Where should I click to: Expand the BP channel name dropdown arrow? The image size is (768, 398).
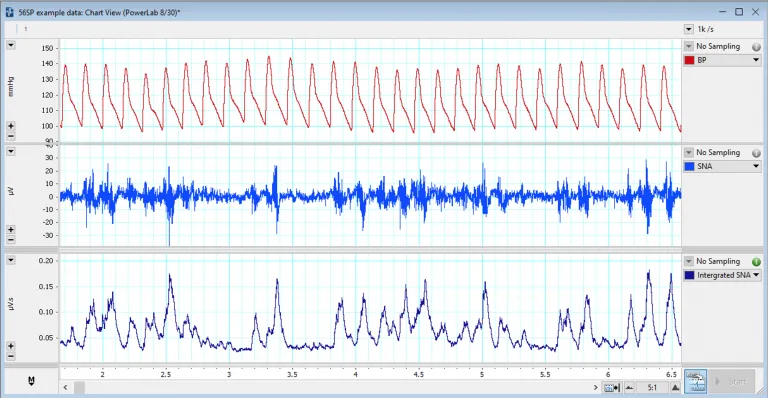tap(756, 60)
